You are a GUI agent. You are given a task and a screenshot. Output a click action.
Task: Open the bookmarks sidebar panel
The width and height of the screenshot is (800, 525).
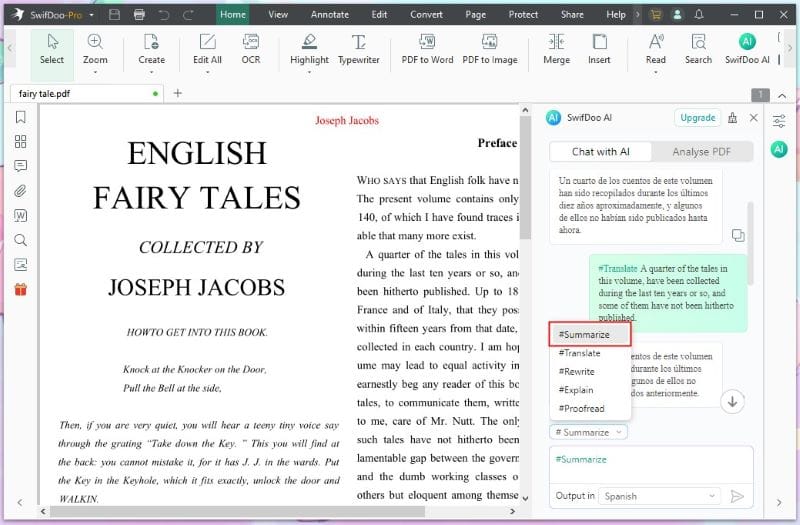(20, 117)
